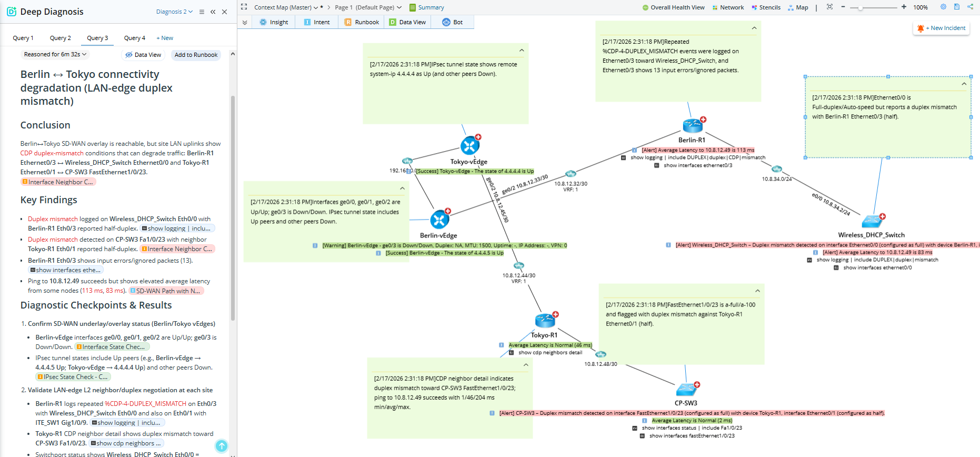Open the Runbook tab in the map toolbar
The image size is (980, 457).
[362, 22]
